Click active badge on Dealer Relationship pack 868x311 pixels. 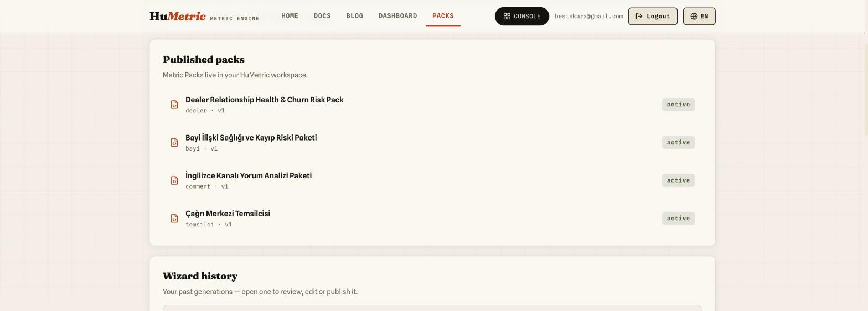click(678, 105)
